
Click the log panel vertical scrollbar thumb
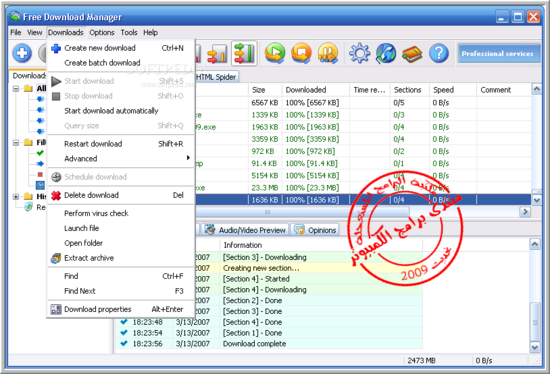535,322
